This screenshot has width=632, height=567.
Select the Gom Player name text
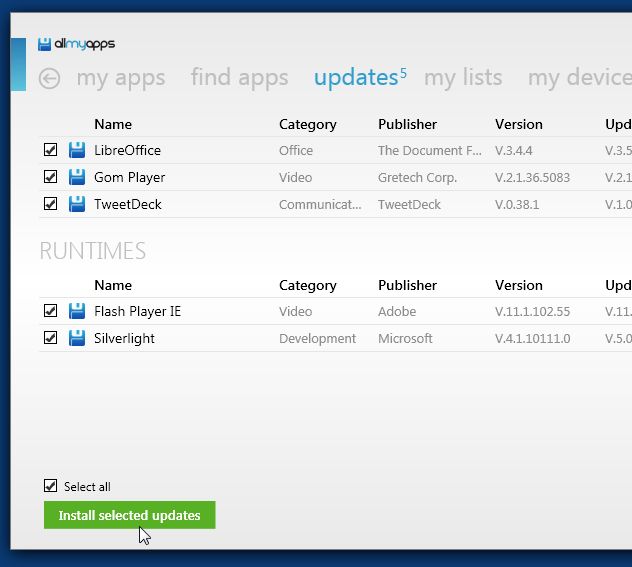click(129, 177)
